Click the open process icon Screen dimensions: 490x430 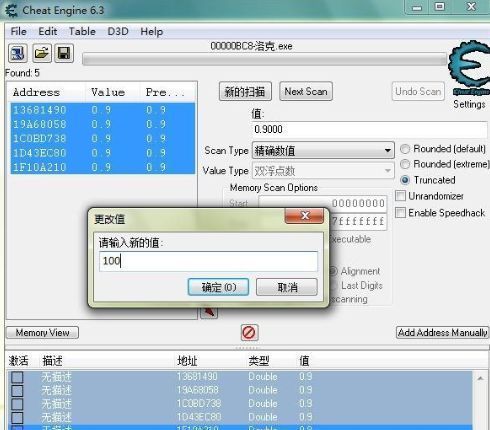tap(17, 53)
